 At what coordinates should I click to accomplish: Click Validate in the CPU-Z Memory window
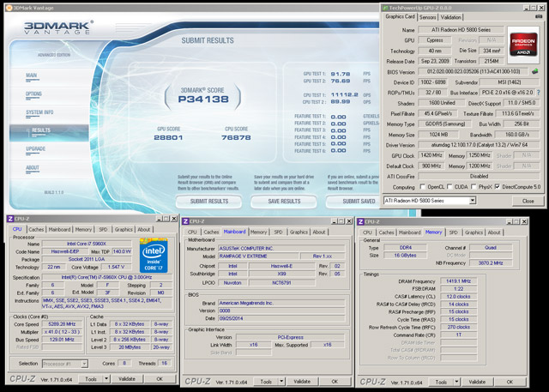[x=479, y=380]
